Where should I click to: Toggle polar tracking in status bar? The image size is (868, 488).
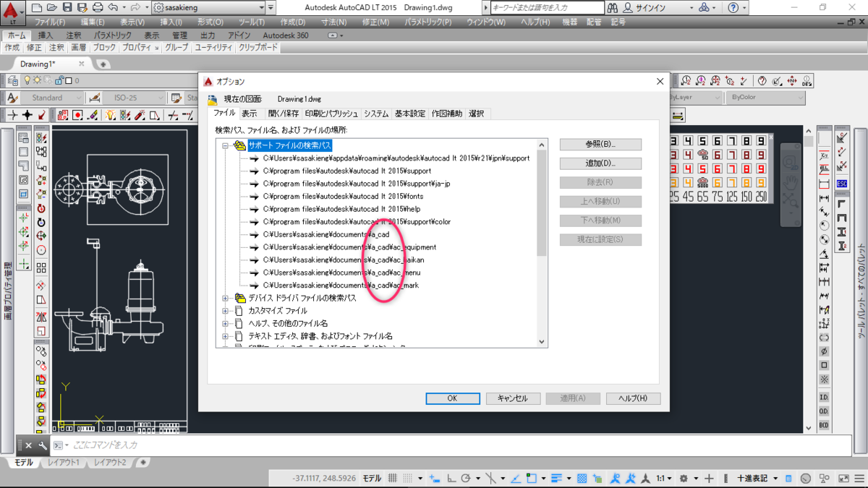pos(467,479)
